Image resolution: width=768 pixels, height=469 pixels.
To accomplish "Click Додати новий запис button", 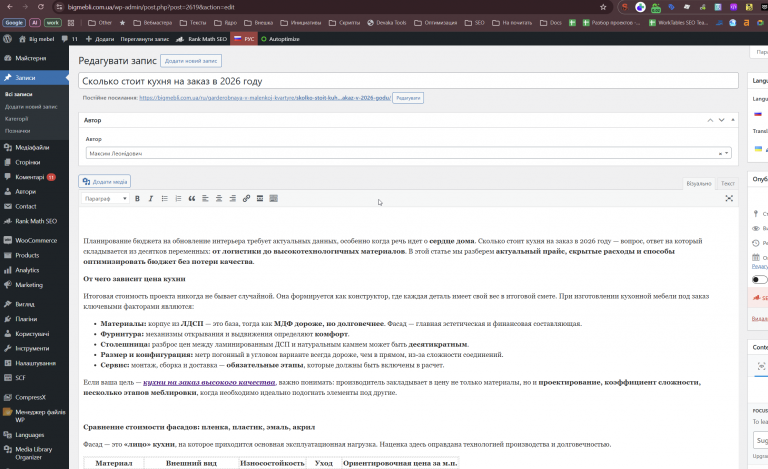I will (191, 61).
